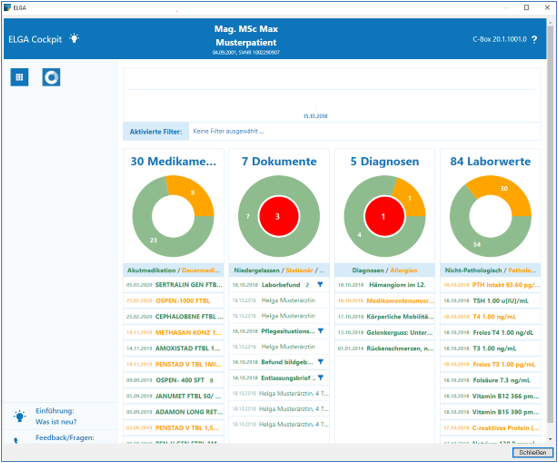
Task: Filter by Pflegesituations document funnel icon
Action: 321,331
